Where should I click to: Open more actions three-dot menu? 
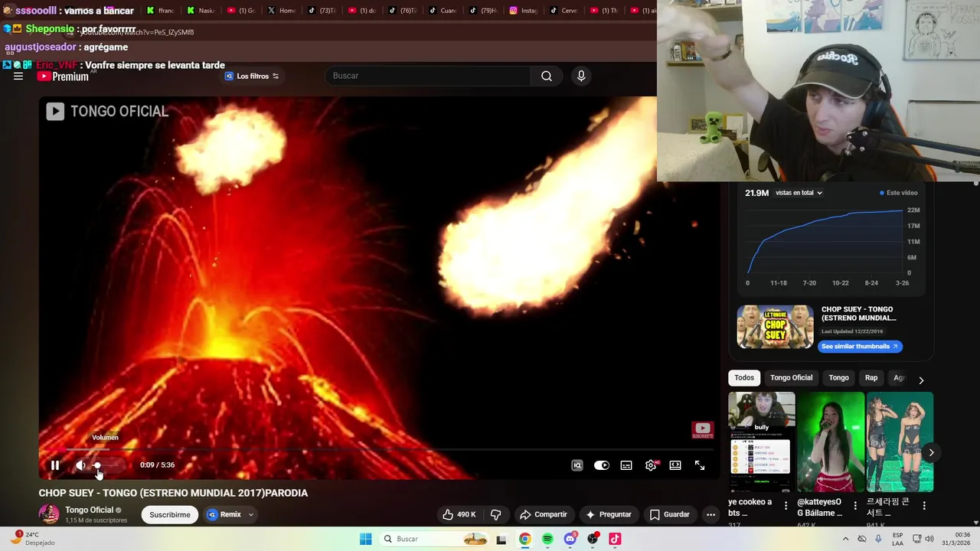(710, 514)
